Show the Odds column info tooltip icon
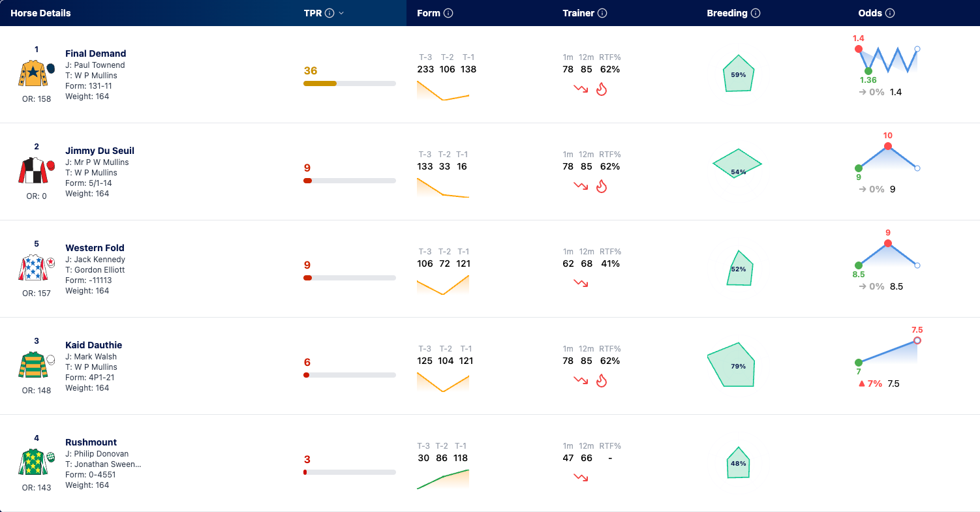The height and width of the screenshot is (512, 980). (x=890, y=13)
